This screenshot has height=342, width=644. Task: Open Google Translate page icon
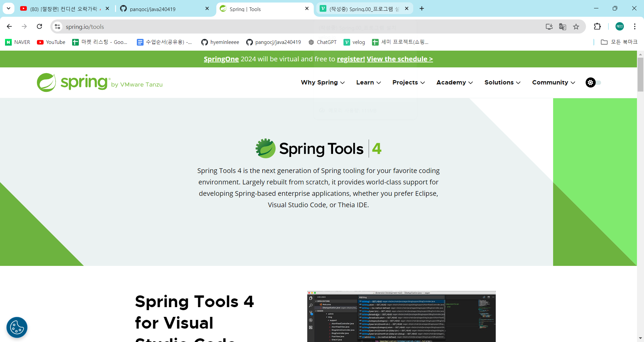click(x=562, y=26)
